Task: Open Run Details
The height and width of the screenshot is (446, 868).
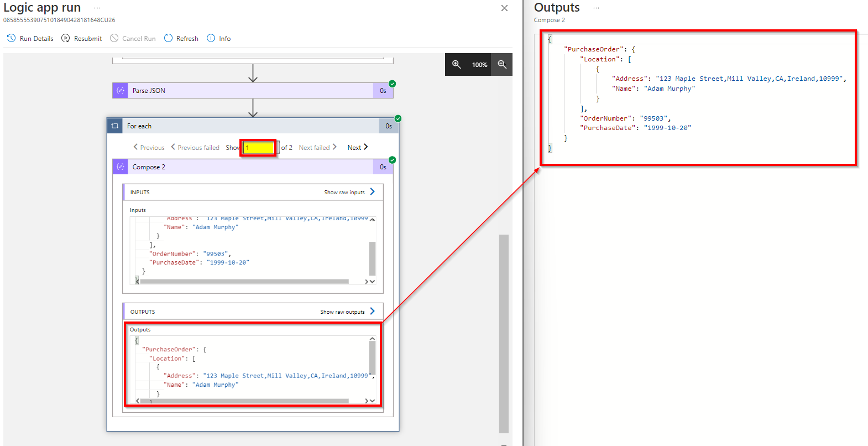Action: pyautogui.click(x=30, y=39)
